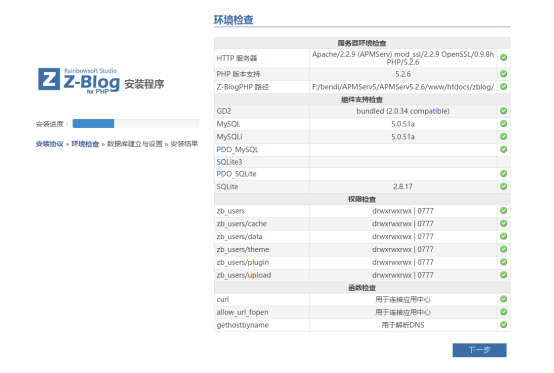Click the green check icon in MySQL row
The width and height of the screenshot is (554, 373).
point(503,124)
